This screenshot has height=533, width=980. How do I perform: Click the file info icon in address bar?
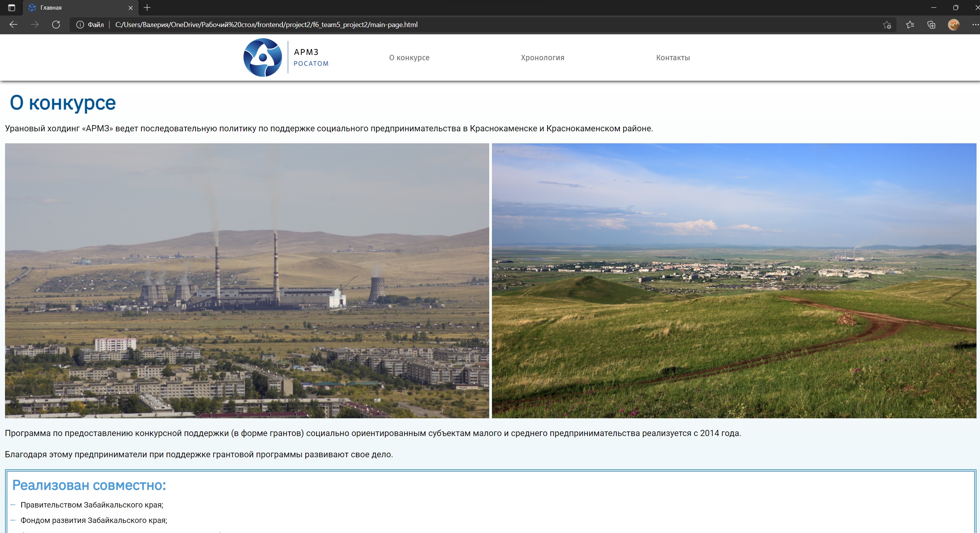click(80, 24)
